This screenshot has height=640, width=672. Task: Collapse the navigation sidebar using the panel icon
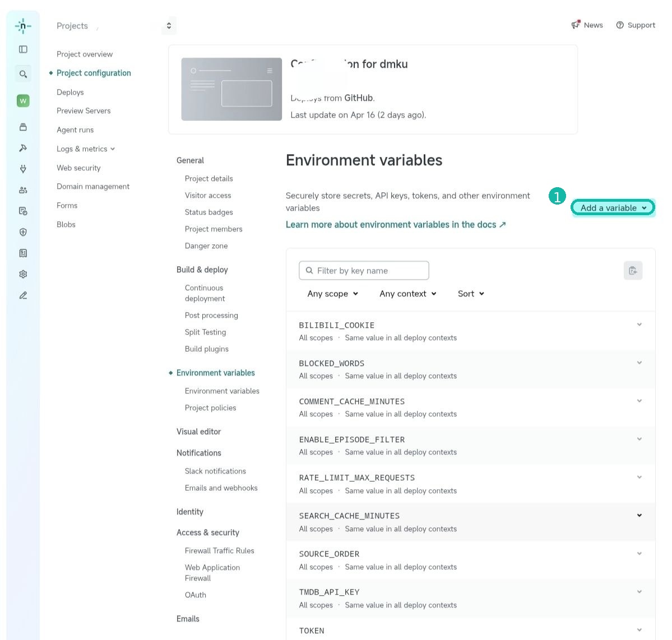23,49
